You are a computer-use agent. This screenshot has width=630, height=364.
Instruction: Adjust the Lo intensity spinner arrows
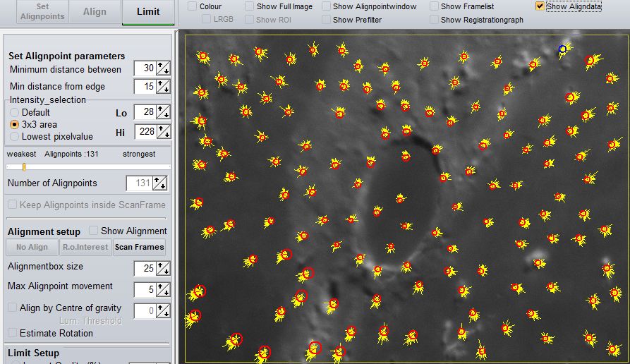click(x=163, y=112)
